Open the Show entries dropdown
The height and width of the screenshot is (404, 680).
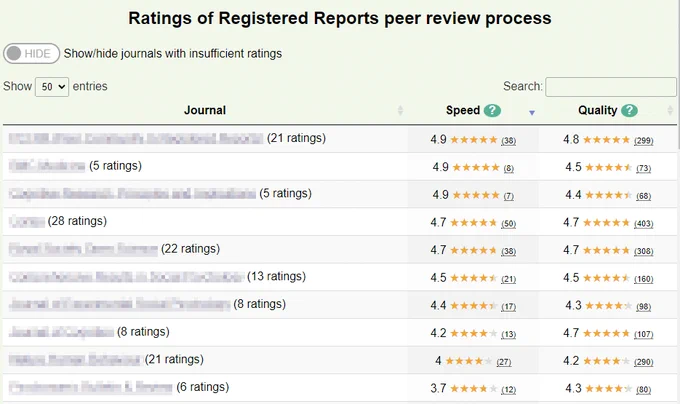(x=52, y=87)
